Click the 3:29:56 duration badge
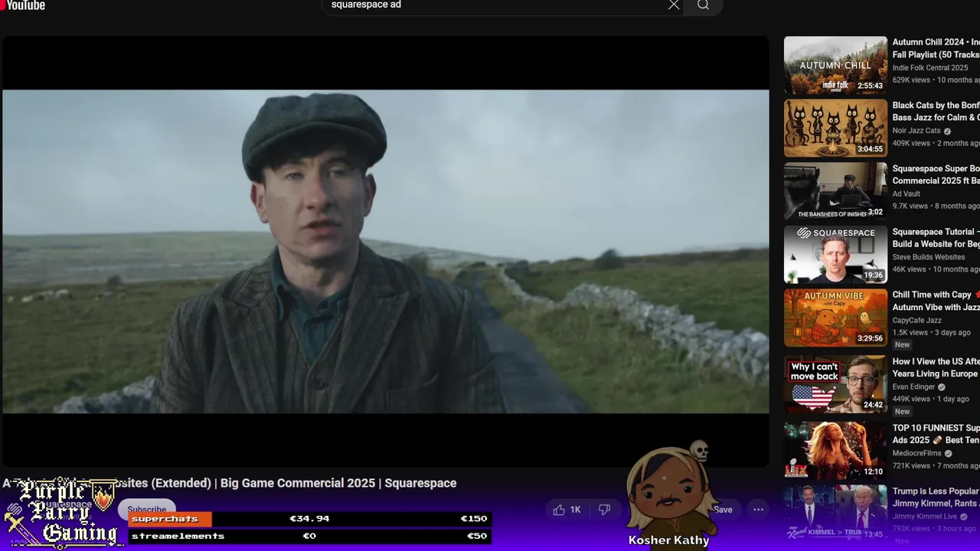Image resolution: width=980 pixels, height=551 pixels. (x=870, y=338)
